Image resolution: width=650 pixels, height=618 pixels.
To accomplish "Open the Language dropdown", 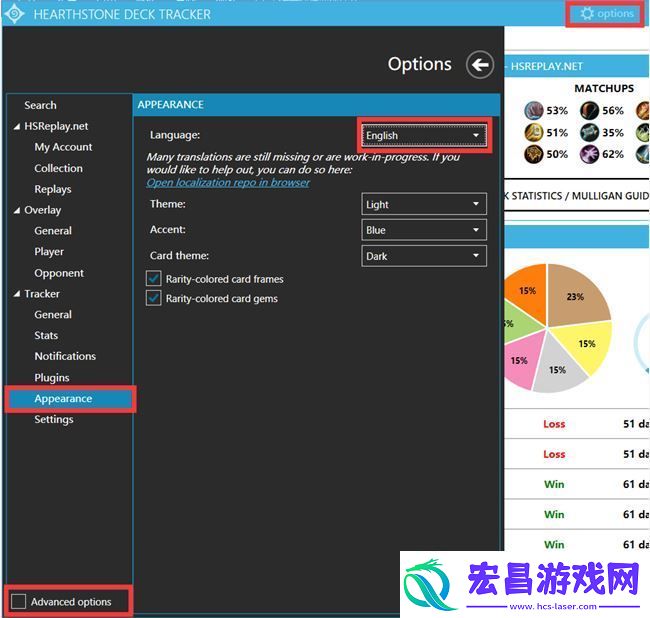I will pyautogui.click(x=424, y=135).
